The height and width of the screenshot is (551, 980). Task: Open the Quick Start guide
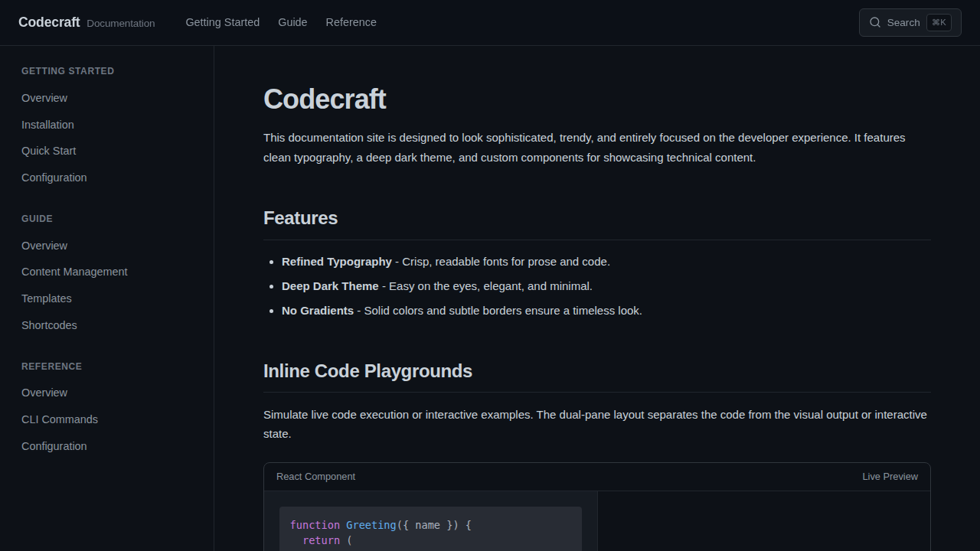(x=48, y=151)
